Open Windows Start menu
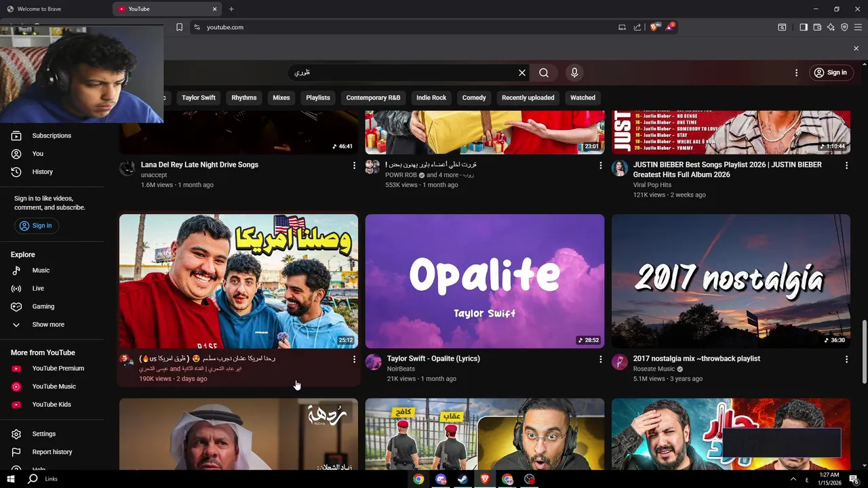The height and width of the screenshot is (488, 868). [11, 479]
